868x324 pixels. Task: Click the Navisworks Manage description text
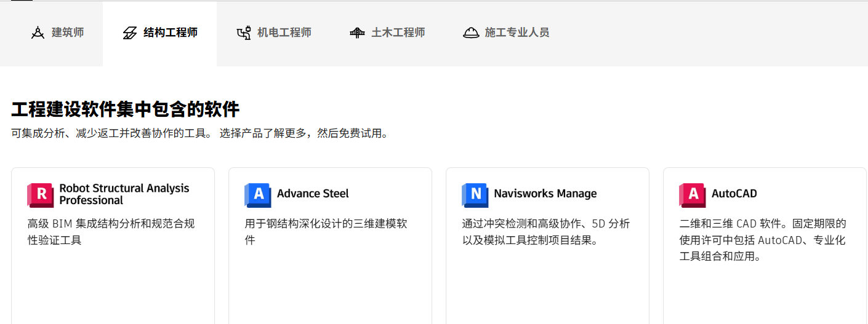[545, 232]
